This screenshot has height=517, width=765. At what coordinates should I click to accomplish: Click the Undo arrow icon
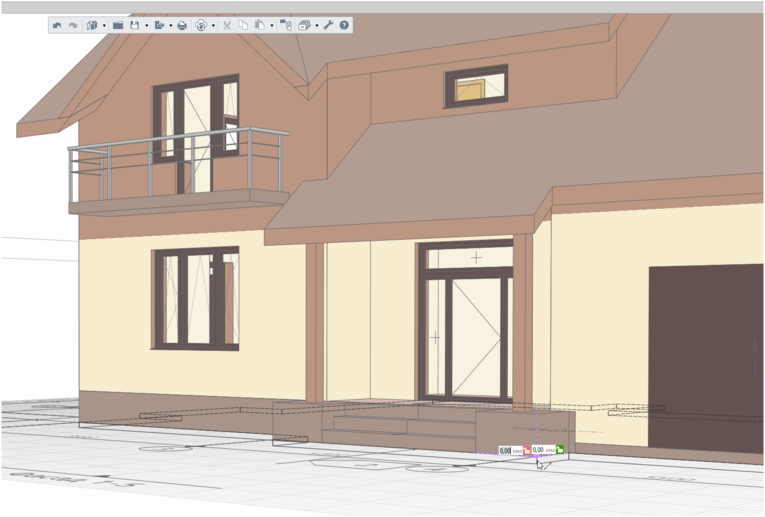(58, 25)
